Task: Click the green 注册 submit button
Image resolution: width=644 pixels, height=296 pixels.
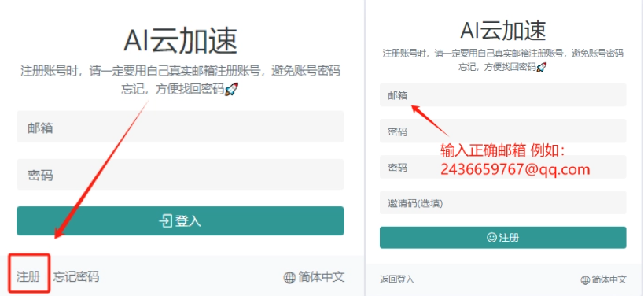Action: click(x=502, y=238)
